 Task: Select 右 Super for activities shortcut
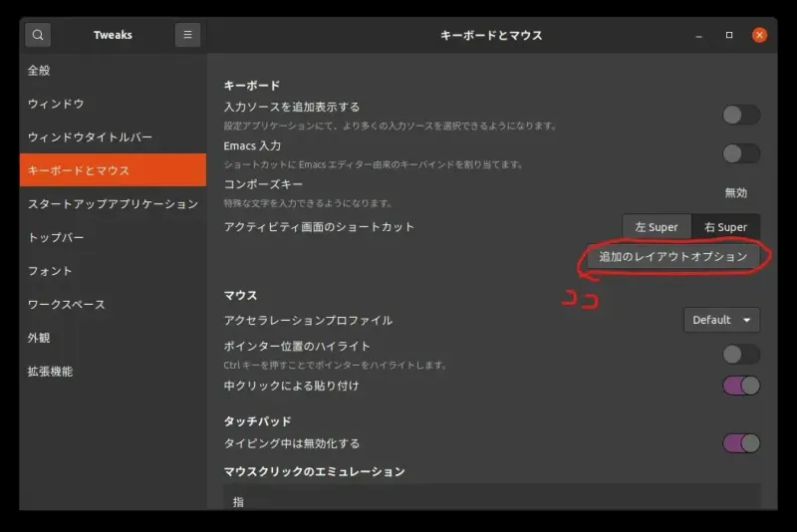[x=725, y=227]
